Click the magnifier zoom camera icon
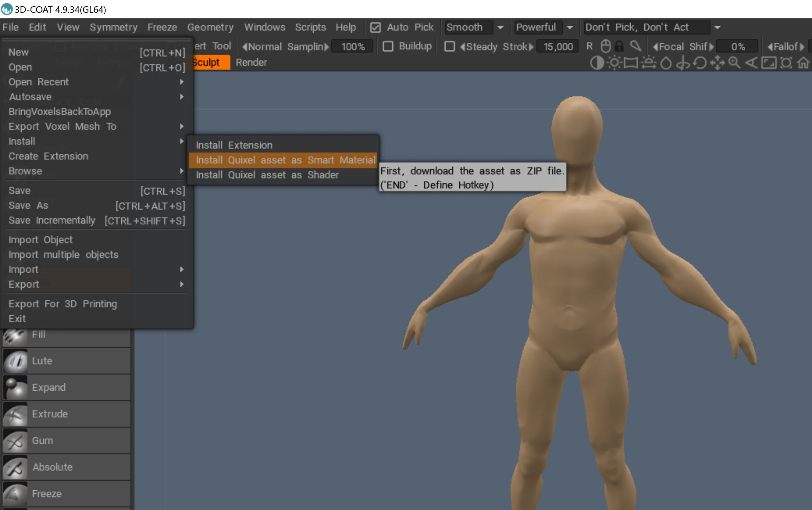The width and height of the screenshot is (812, 510). 734,63
